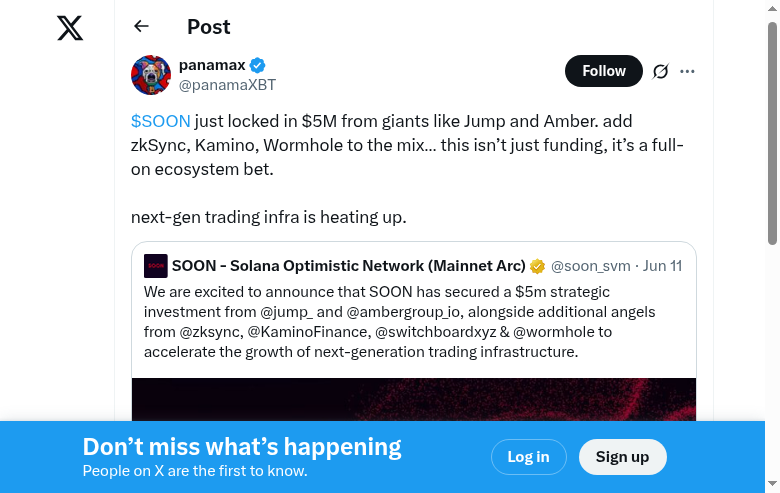Click the X logo icon
This screenshot has height=493, width=780.
(x=70, y=28)
